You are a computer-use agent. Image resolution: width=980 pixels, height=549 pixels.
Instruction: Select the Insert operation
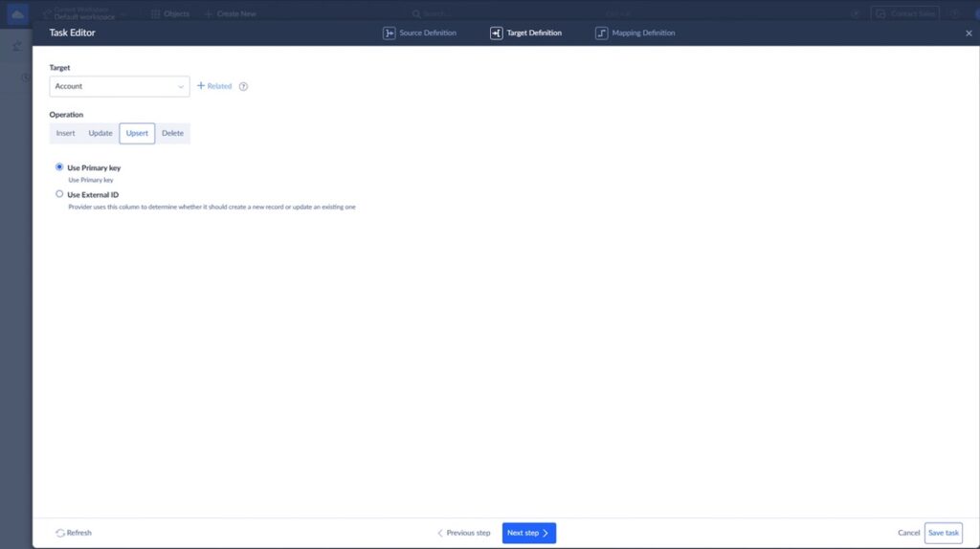(x=66, y=133)
